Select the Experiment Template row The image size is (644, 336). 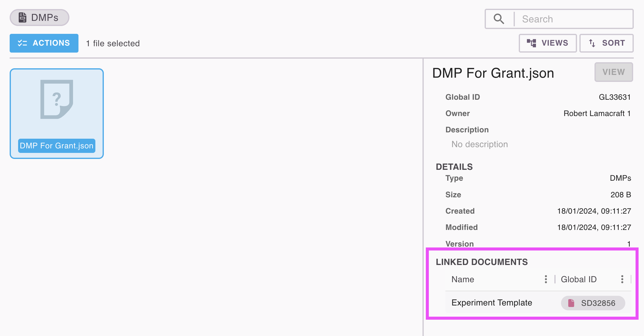pos(492,303)
